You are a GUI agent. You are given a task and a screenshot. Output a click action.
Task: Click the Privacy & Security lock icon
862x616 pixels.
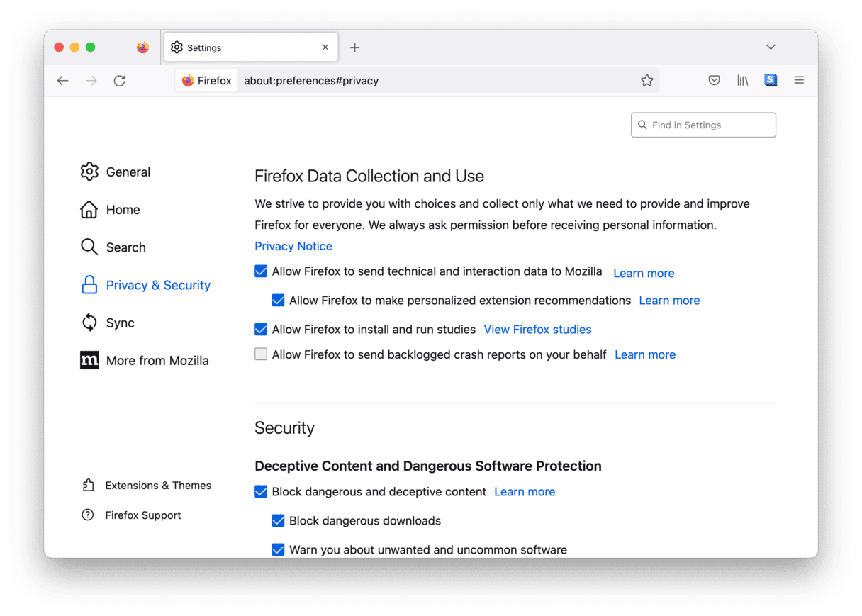coord(89,285)
